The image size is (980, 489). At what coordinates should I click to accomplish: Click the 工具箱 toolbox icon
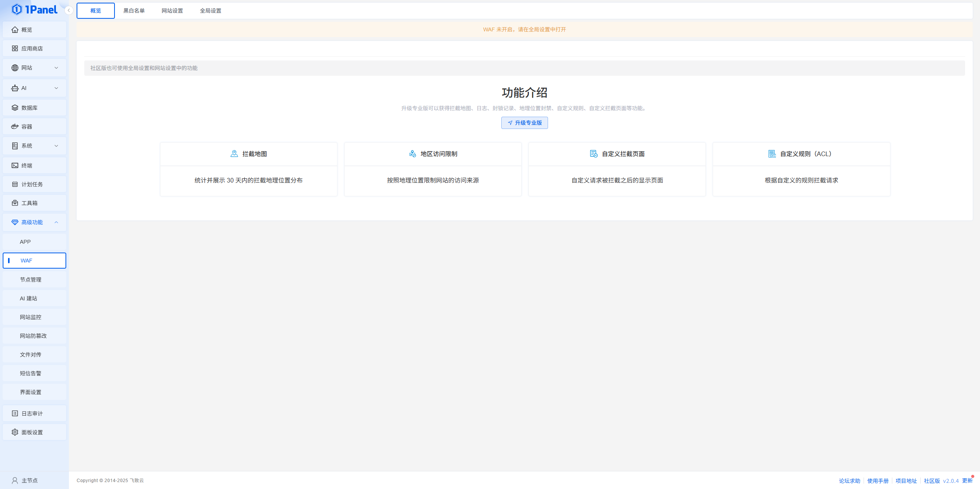15,203
